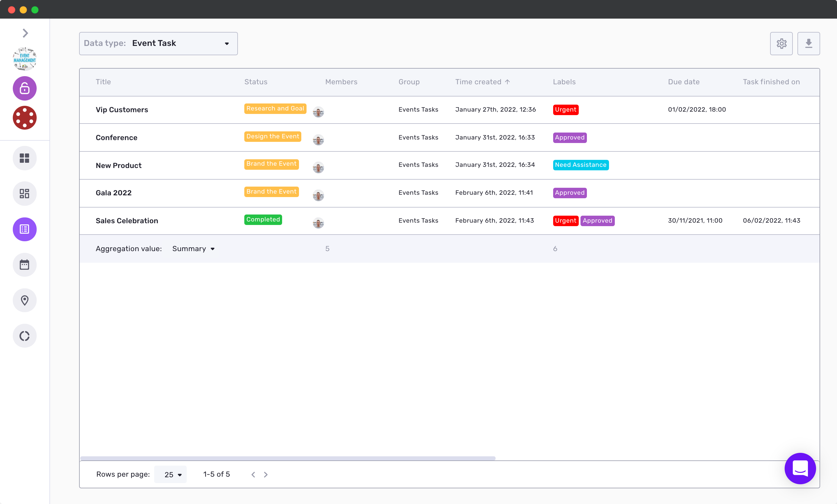Open the Event Management workspace logo

[24, 59]
